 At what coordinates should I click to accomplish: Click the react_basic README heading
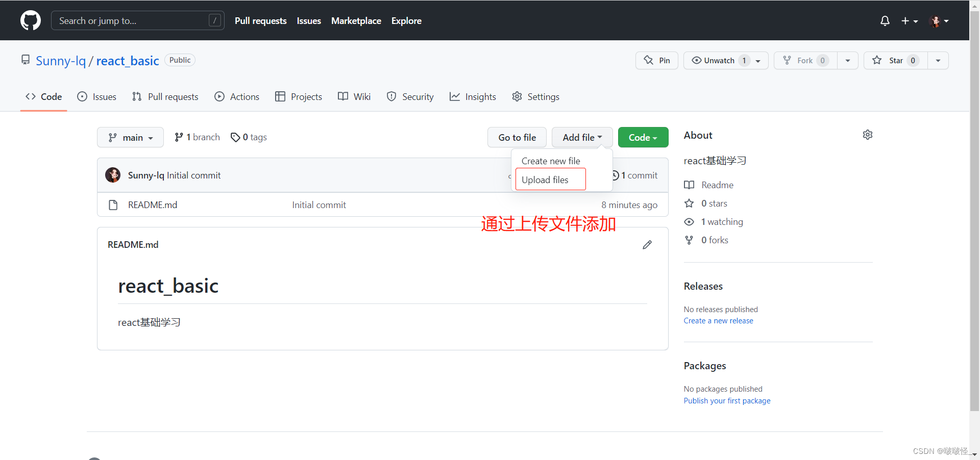pyautogui.click(x=168, y=286)
